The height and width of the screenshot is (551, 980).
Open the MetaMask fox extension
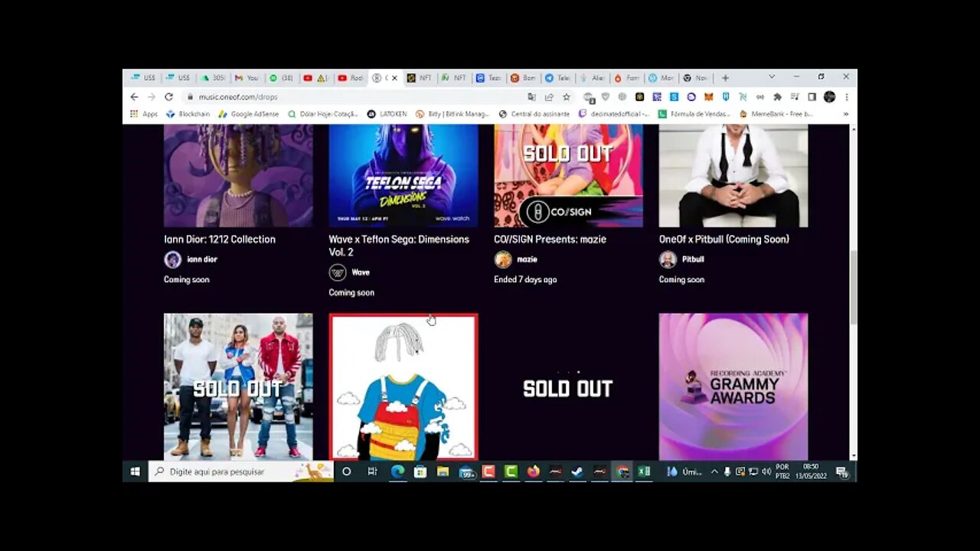click(x=708, y=97)
